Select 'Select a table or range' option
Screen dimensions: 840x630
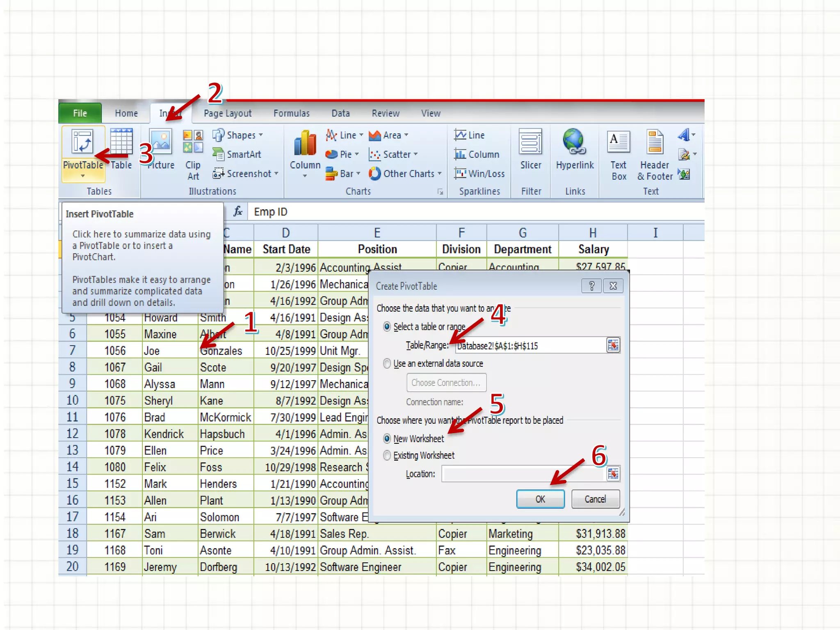coord(387,326)
